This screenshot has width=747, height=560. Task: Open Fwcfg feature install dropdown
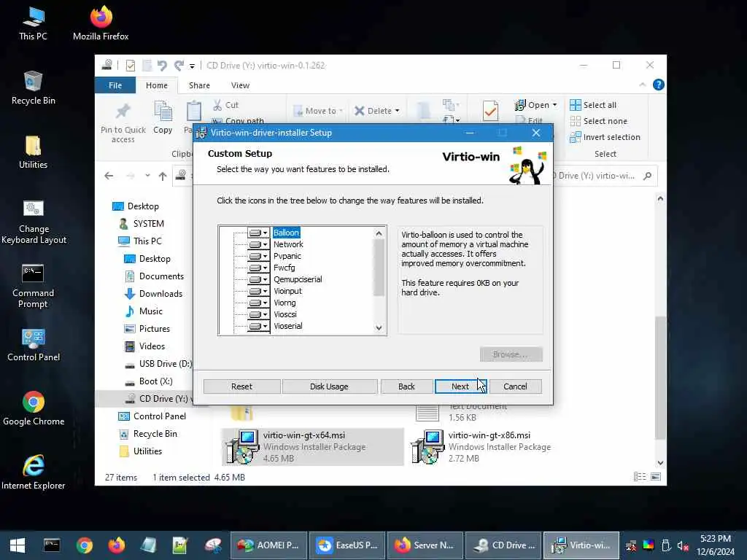(259, 268)
